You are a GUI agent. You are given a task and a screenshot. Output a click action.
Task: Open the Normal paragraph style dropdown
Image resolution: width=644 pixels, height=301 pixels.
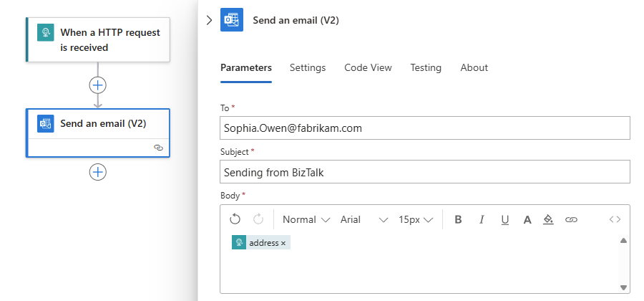(x=306, y=219)
